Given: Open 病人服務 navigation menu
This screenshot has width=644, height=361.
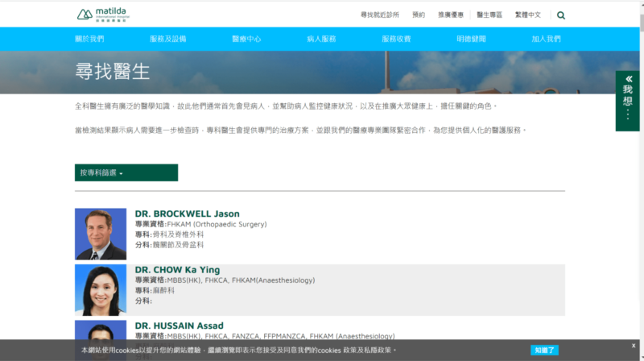Looking at the screenshot, I should click(321, 39).
